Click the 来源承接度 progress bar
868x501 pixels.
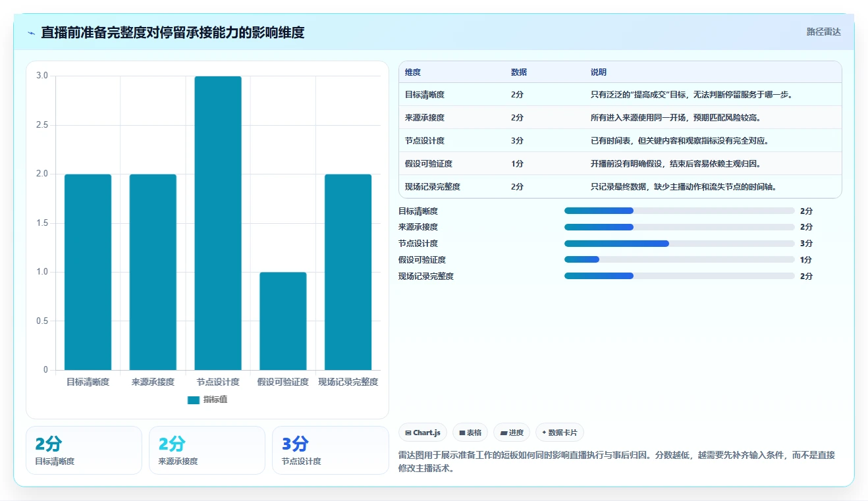(x=679, y=227)
